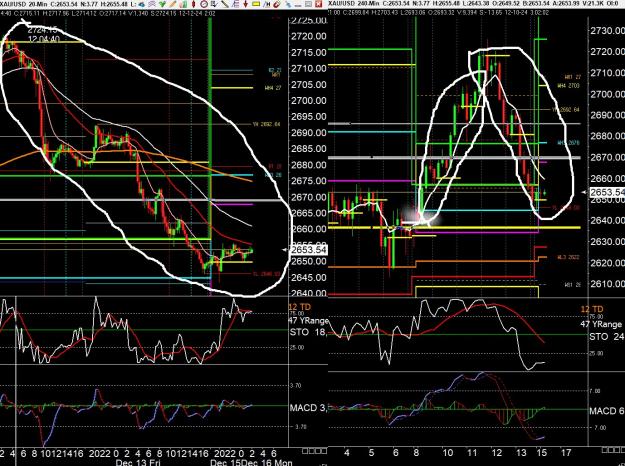Click the 2724.15 high price annotation
This screenshot has height=466, width=625.
43,30
